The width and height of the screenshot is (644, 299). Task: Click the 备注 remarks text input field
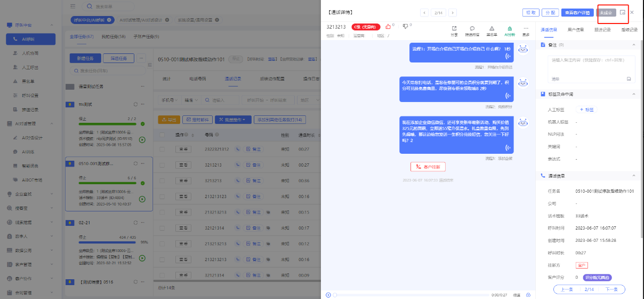[x=591, y=63]
